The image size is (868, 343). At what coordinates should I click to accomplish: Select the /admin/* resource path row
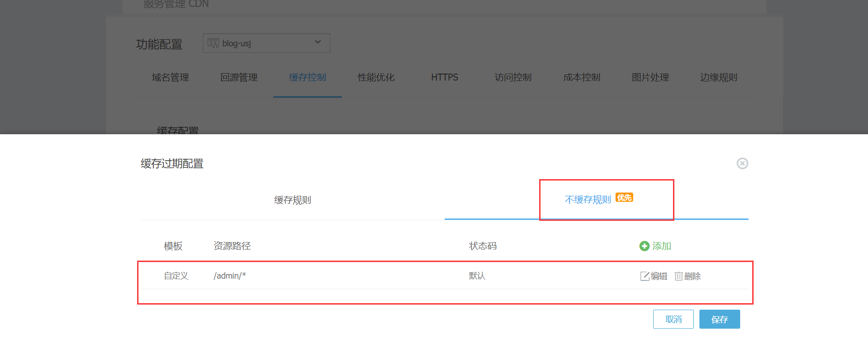pos(230,276)
